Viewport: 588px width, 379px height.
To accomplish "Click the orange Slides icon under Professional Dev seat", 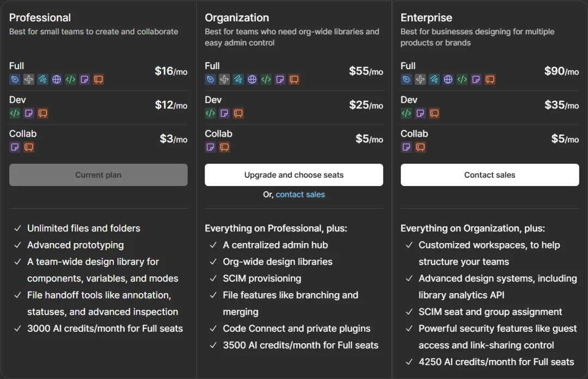I will click(x=43, y=113).
